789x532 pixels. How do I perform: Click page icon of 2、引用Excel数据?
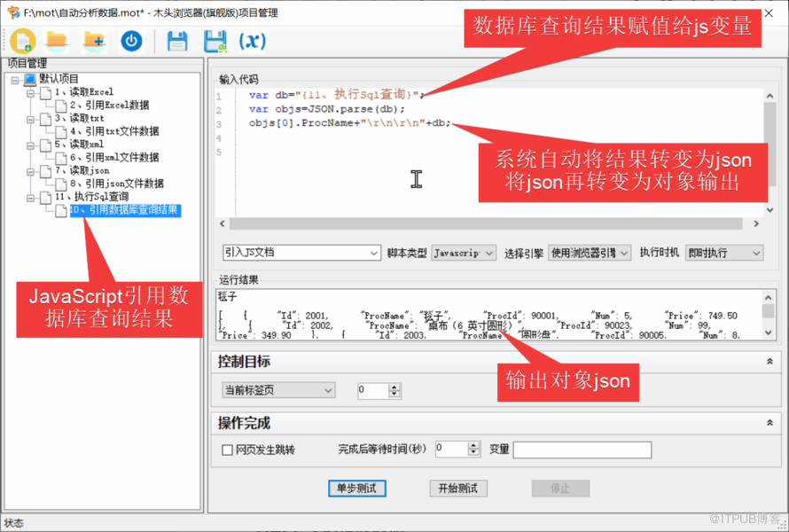61,106
